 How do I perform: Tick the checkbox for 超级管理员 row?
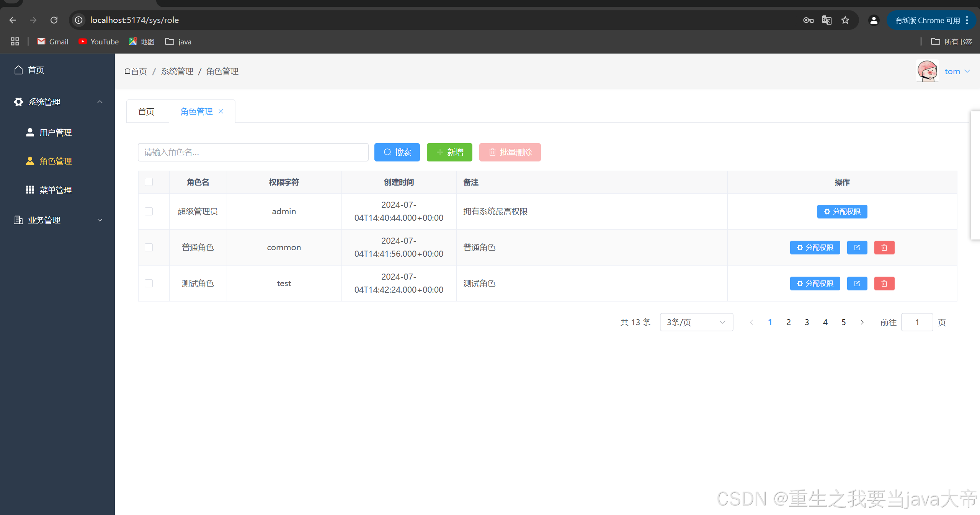point(149,212)
